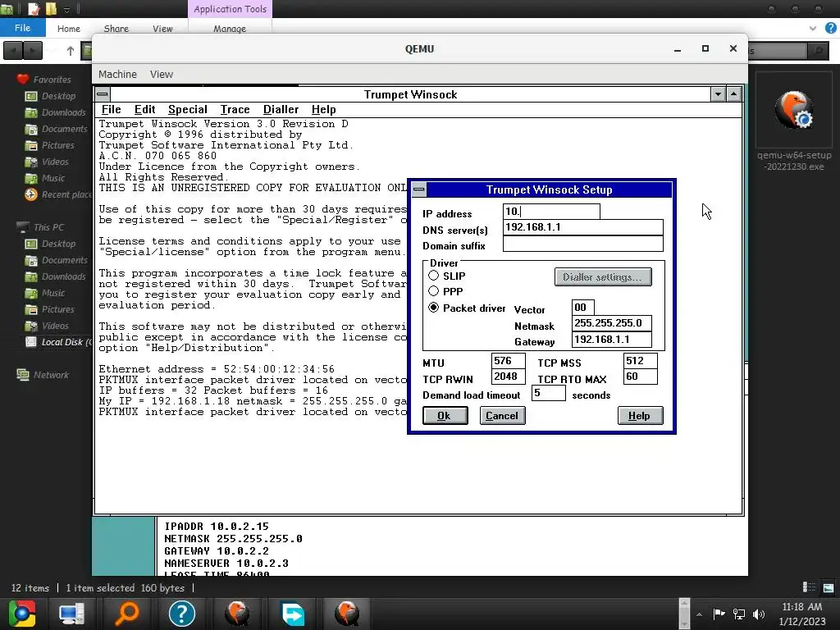Click Trumpet Winsock maximize up arrow
Viewport: 840px width, 630px height.
pyautogui.click(x=733, y=94)
